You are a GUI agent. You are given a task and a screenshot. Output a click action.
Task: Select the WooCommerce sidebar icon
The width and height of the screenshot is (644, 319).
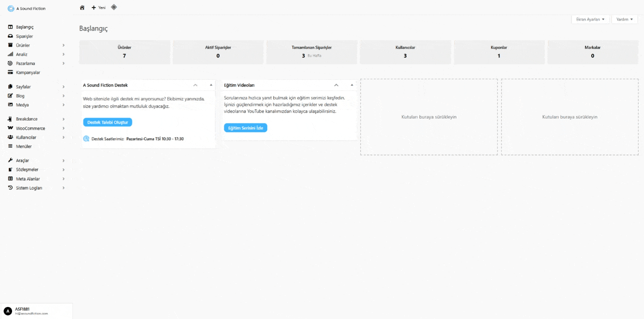pos(10,128)
